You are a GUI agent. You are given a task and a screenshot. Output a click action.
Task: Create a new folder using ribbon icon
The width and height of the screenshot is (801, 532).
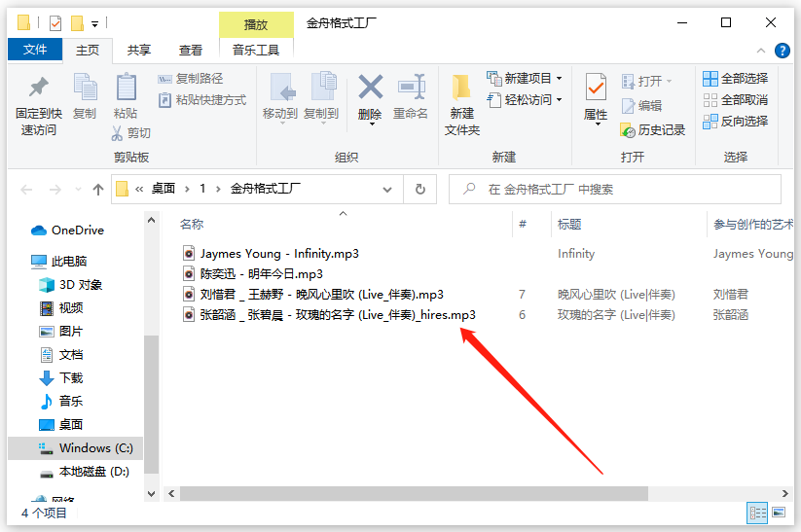[462, 89]
